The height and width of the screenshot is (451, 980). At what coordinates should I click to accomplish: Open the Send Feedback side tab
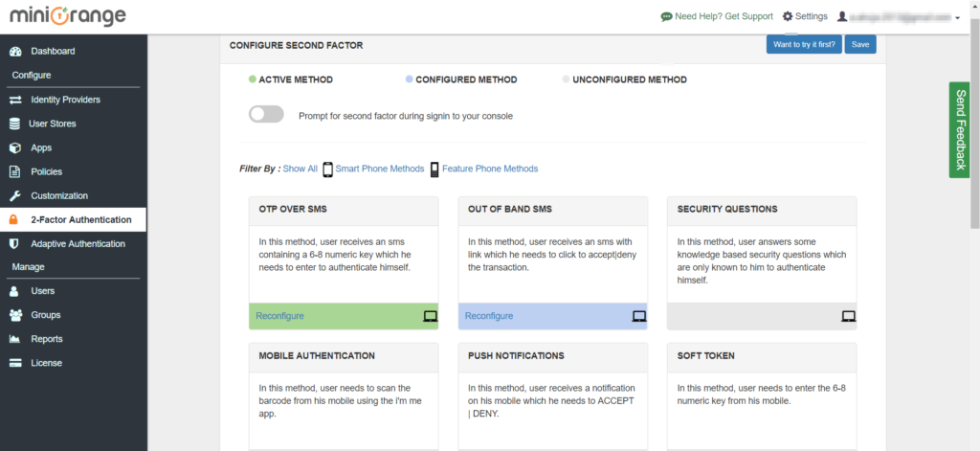958,129
